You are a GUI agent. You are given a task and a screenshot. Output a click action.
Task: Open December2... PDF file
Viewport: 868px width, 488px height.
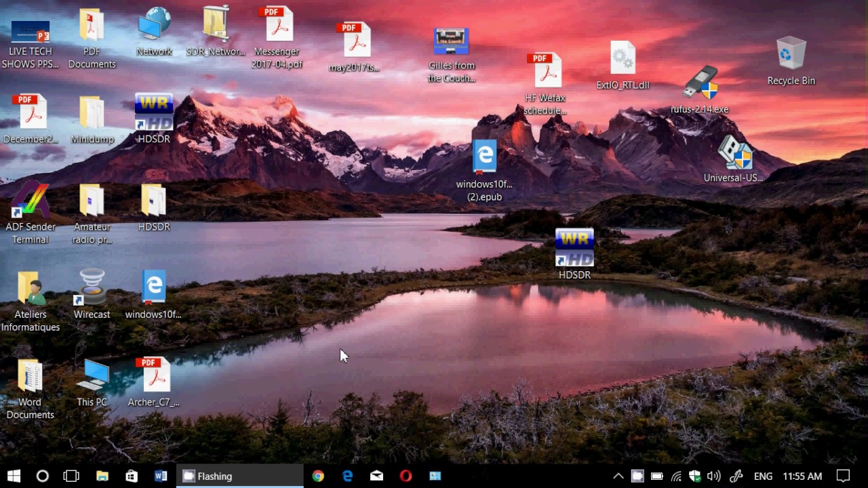tap(31, 119)
